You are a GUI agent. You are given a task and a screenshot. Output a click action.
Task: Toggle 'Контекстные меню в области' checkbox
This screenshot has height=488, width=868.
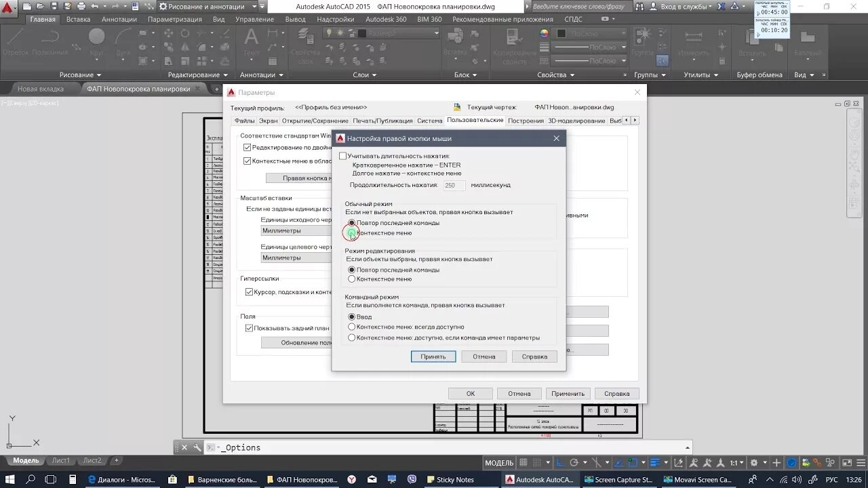pyautogui.click(x=247, y=161)
